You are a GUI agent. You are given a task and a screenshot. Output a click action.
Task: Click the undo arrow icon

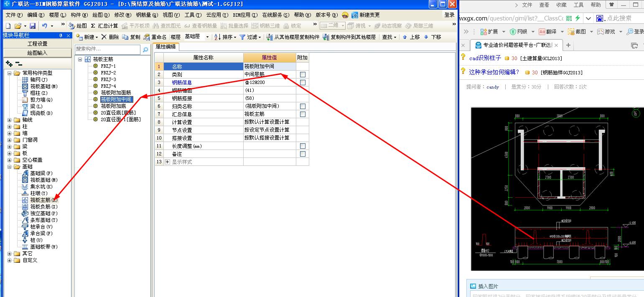coord(44,26)
